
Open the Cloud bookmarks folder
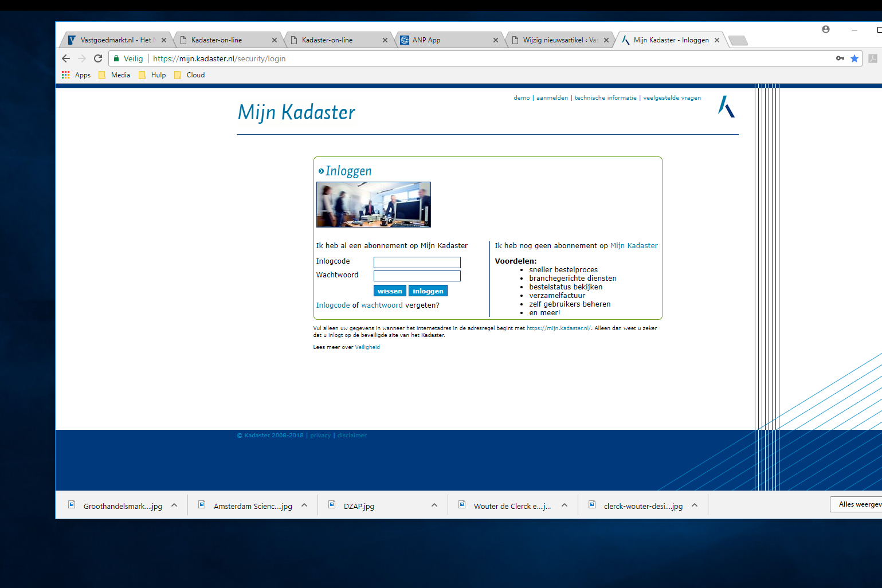(x=189, y=75)
